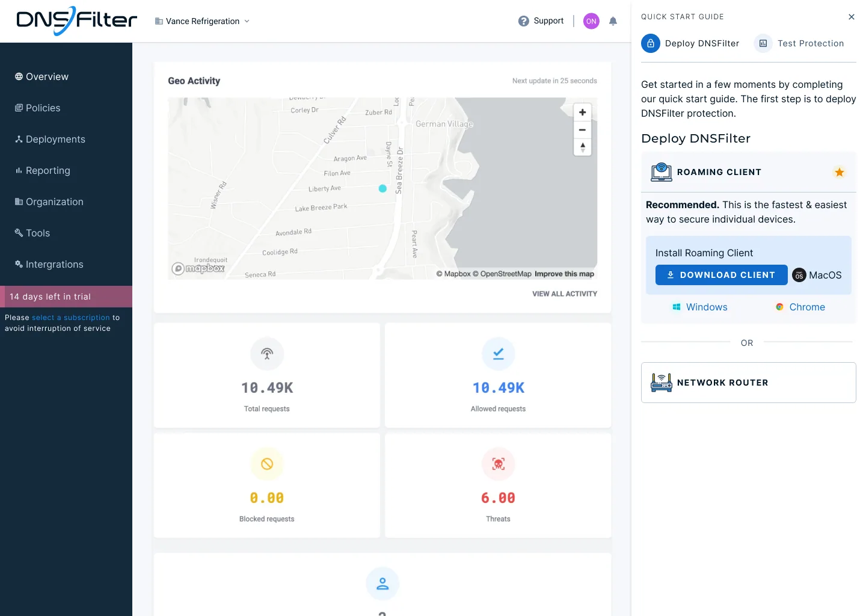
Task: Click the Mapbox logo on the map
Action: coord(198,268)
